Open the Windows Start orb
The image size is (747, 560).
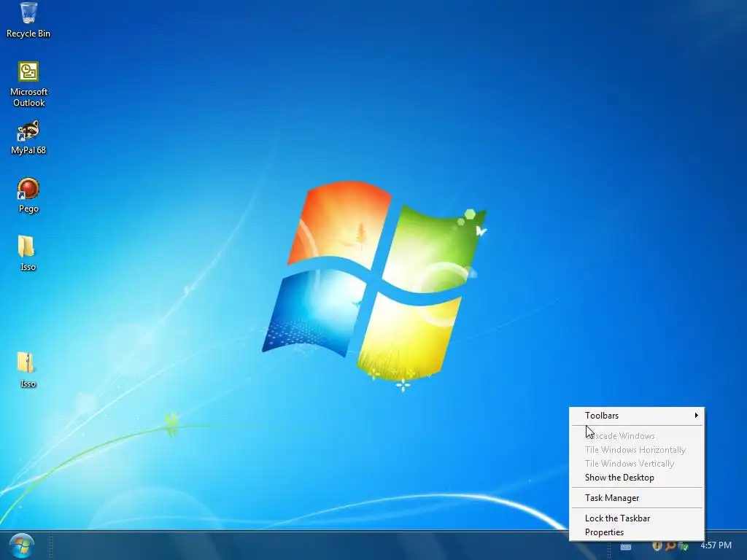21,545
